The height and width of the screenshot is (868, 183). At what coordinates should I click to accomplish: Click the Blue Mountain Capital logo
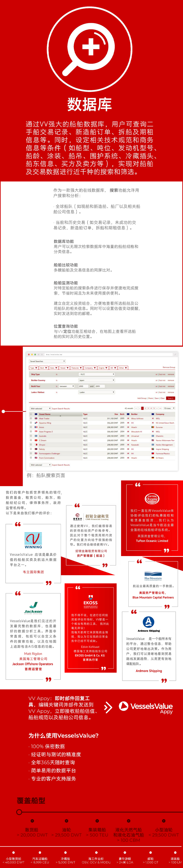tap(153, 576)
